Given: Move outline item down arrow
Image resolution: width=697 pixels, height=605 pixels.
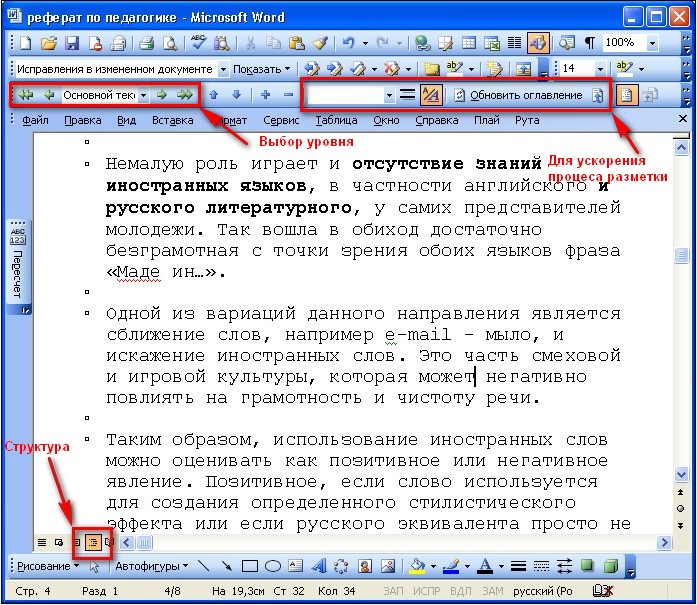Looking at the screenshot, I should click(236, 95).
